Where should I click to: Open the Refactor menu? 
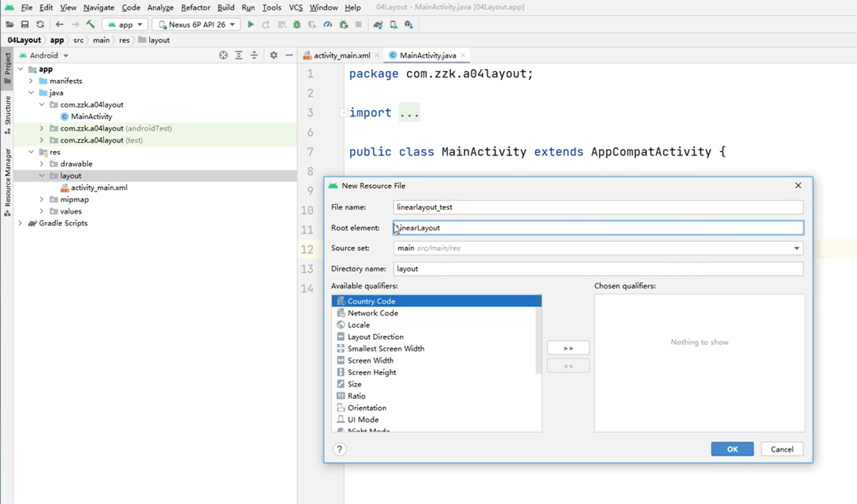point(196,7)
